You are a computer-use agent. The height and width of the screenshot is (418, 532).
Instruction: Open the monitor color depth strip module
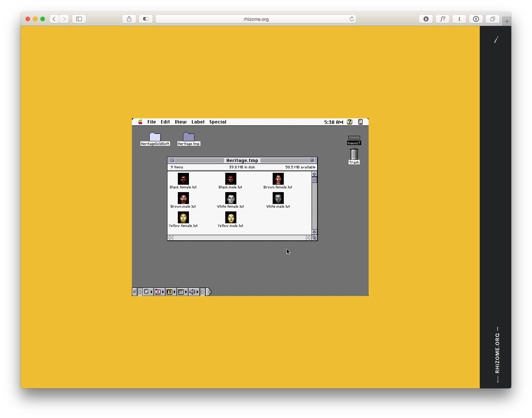[x=169, y=292]
